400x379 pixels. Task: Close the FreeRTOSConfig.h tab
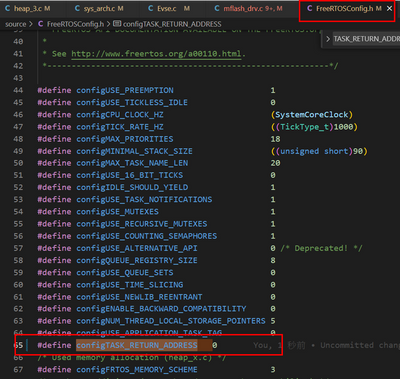(389, 9)
